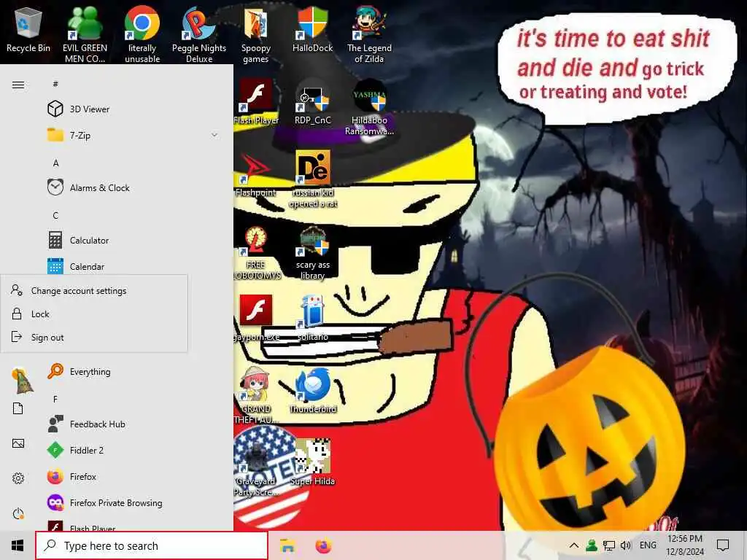Launch the Flashpoint desktop shortcut
747x560 pixels.
click(x=256, y=174)
